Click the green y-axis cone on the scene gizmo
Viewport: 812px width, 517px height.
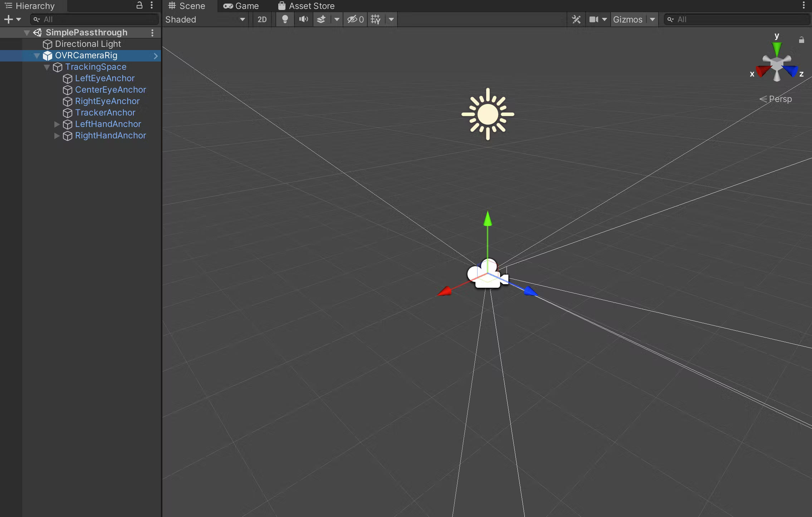click(776, 46)
